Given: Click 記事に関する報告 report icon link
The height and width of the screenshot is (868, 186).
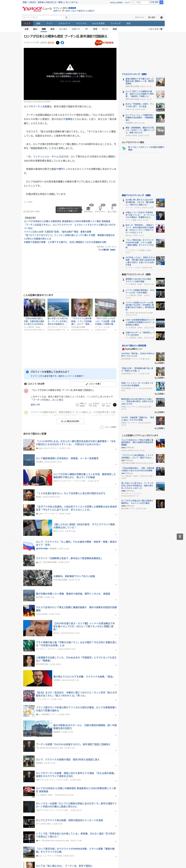Looking at the screenshot, I should coord(32,212).
